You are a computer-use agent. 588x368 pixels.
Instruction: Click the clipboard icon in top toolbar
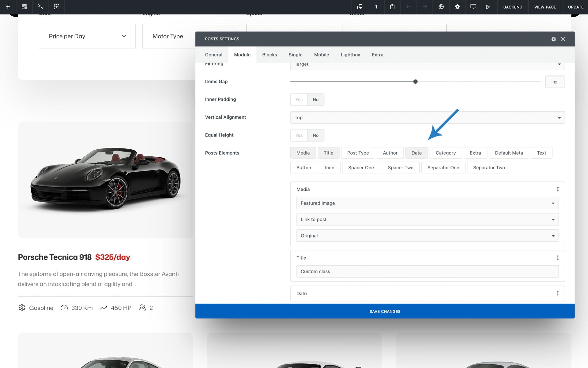(x=392, y=7)
